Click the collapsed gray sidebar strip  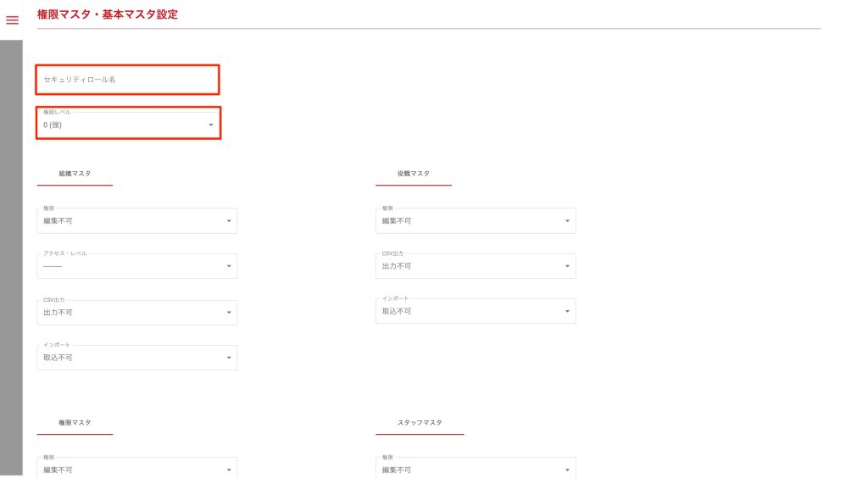pos(11,254)
